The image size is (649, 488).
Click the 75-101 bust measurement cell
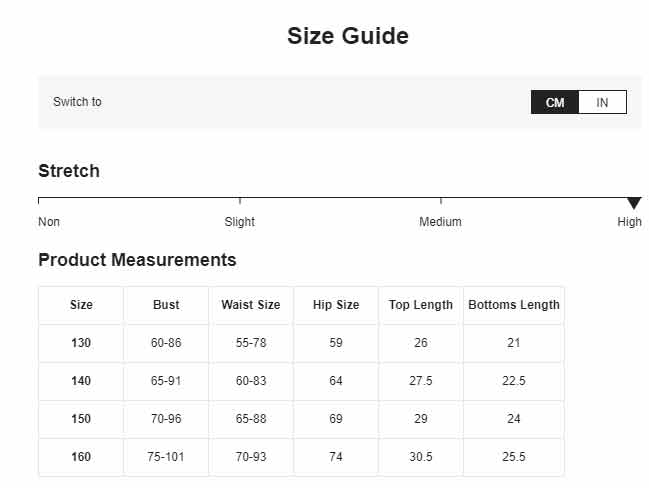coord(166,457)
